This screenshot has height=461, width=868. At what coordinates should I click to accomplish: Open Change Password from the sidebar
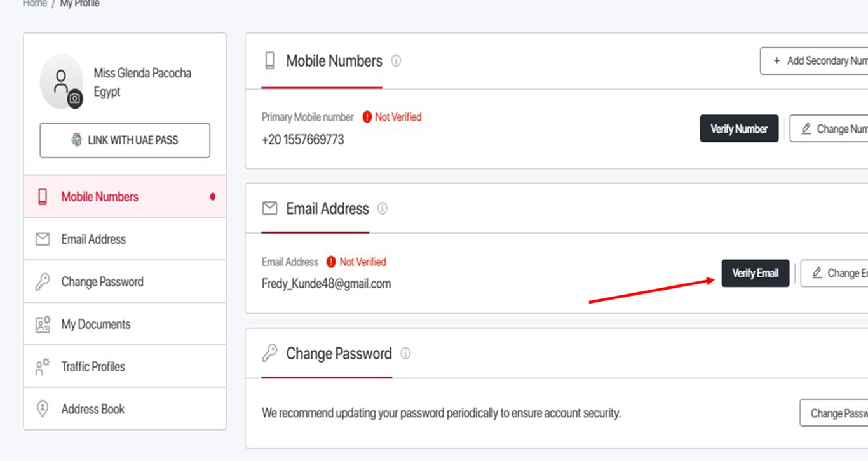pyautogui.click(x=125, y=282)
